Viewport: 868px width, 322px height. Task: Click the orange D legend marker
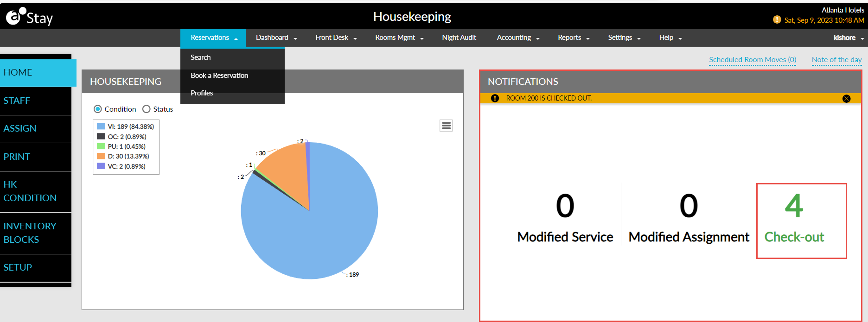pyautogui.click(x=101, y=156)
